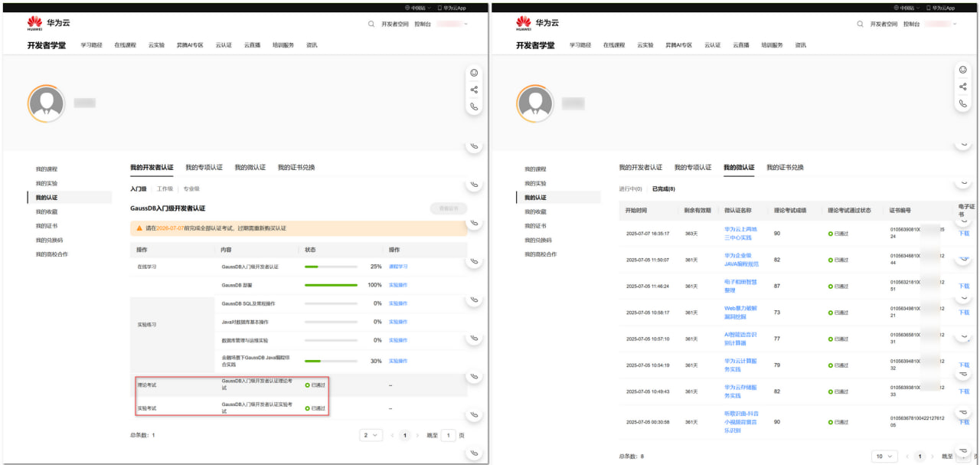This screenshot has width=980, height=465.
Task: Open 云认证 in the left window's navigation
Action: [224, 45]
